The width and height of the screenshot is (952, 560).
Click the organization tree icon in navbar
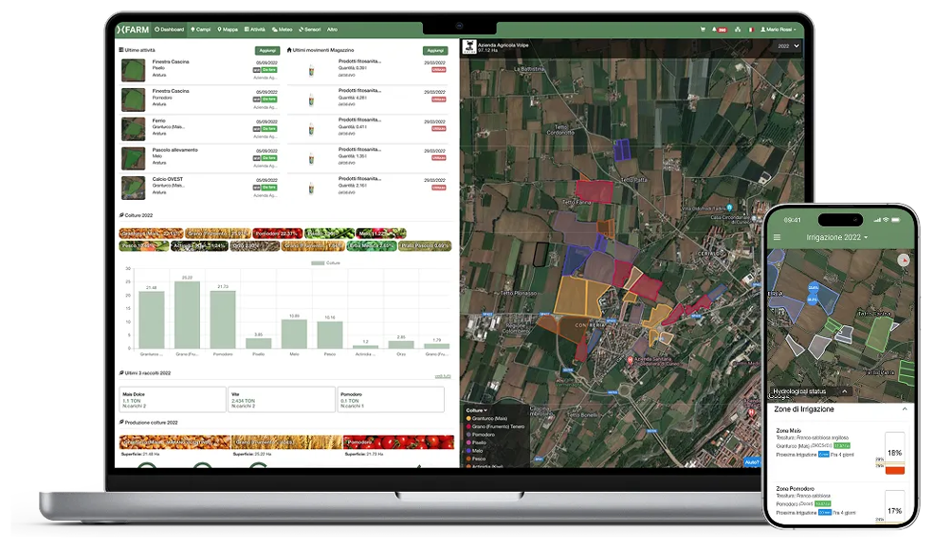[x=735, y=29]
